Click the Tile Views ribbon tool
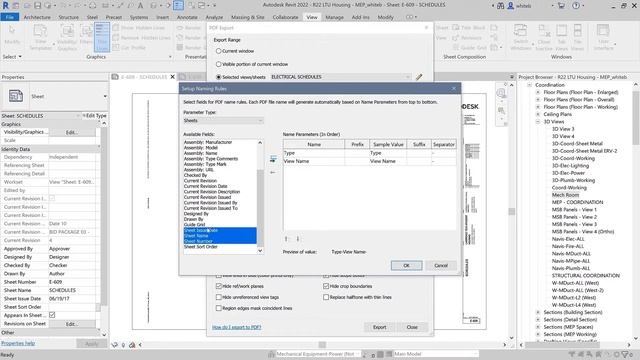Image resolution: width=640 pixels, height=360 pixels. click(578, 37)
